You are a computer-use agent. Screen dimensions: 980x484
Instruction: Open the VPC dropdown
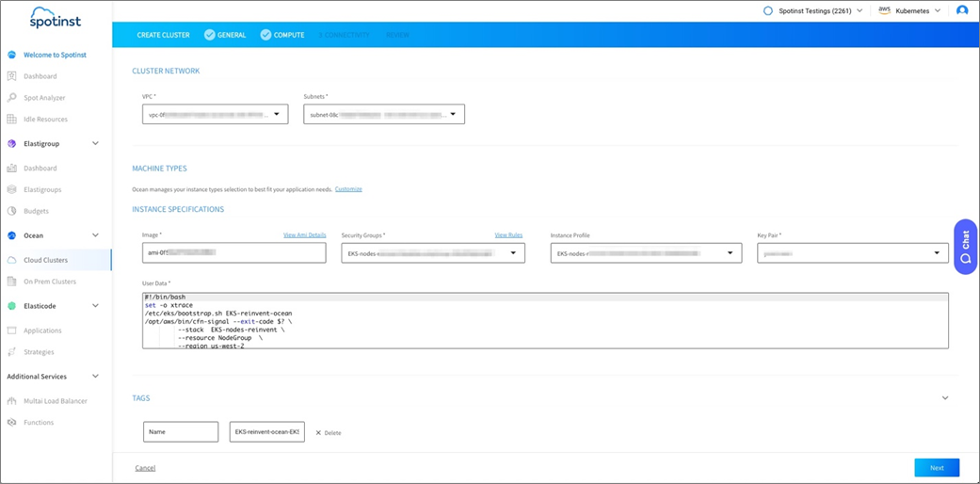tap(215, 115)
